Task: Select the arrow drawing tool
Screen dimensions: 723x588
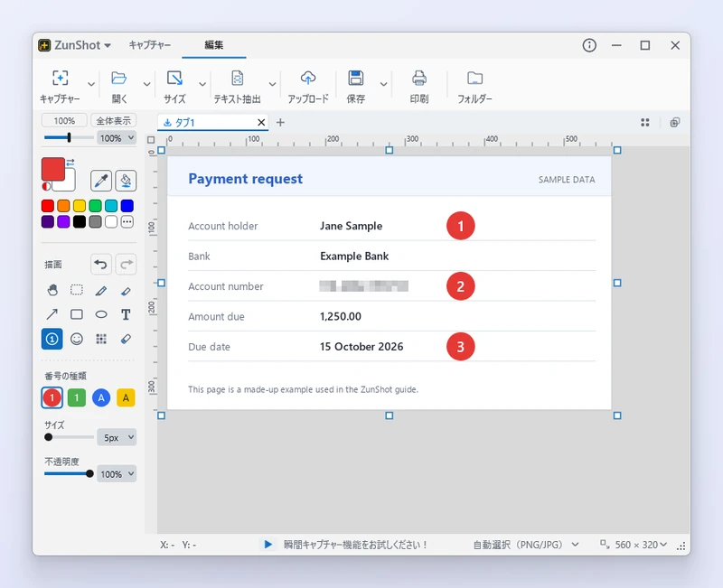Action: pyautogui.click(x=52, y=314)
